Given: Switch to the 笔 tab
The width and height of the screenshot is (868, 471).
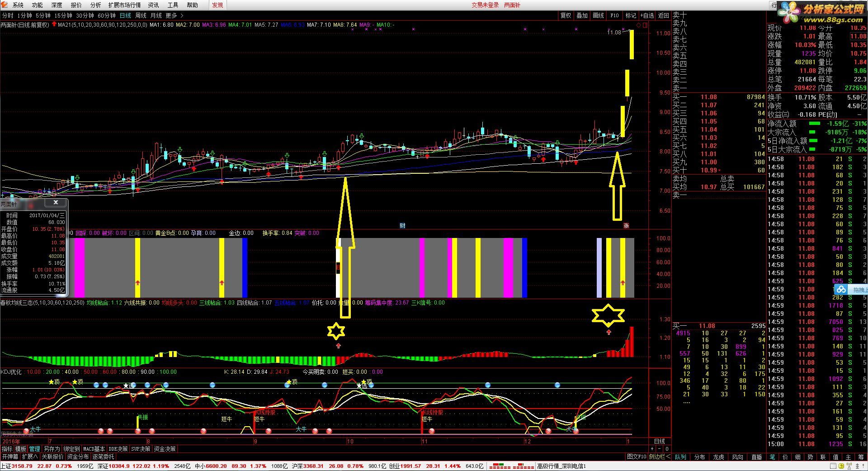Looking at the screenshot, I should point(773,457).
